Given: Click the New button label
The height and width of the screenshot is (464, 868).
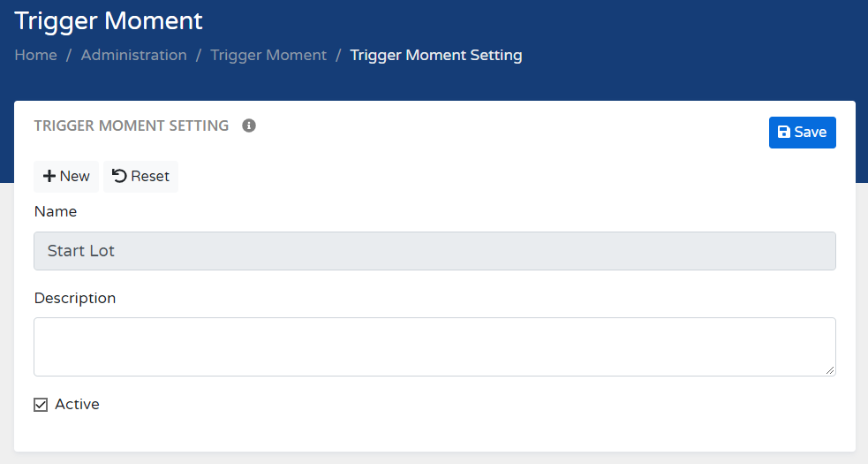Looking at the screenshot, I should 74,177.
